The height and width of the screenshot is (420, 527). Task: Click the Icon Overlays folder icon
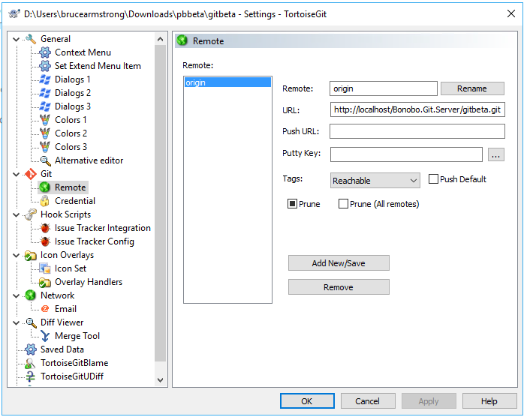(x=31, y=255)
